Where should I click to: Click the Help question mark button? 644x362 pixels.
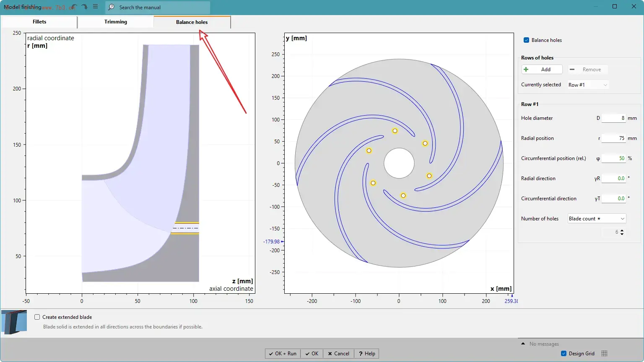pyautogui.click(x=367, y=354)
